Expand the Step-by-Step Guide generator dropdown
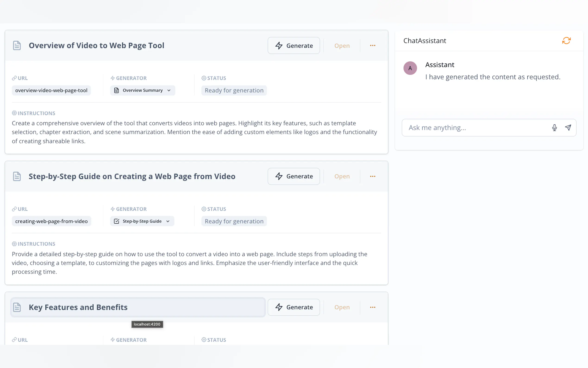Screen dimensions: 588x368 click(142, 221)
